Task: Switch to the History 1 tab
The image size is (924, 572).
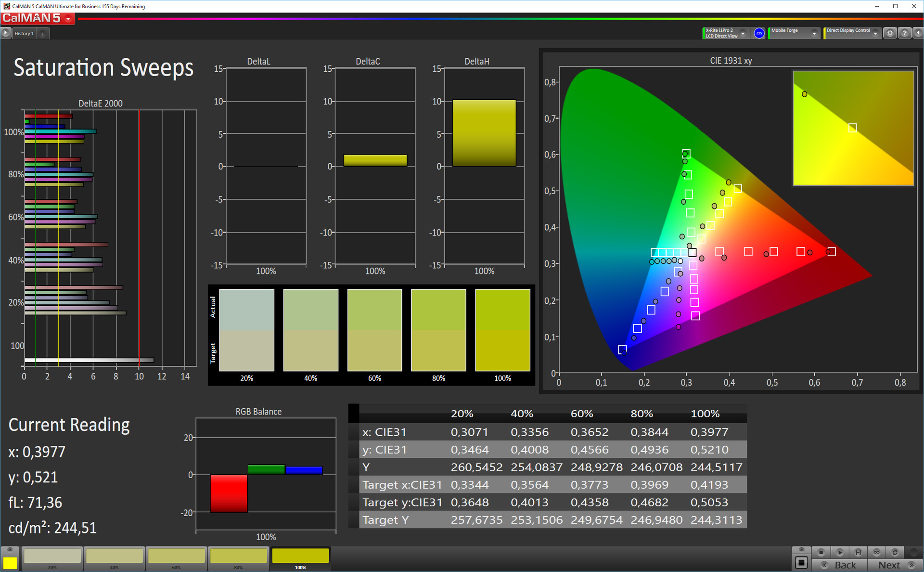Action: point(24,33)
